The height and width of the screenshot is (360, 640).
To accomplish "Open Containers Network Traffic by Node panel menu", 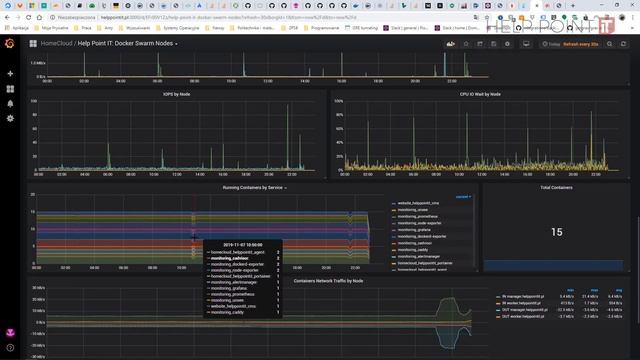I will 328,281.
